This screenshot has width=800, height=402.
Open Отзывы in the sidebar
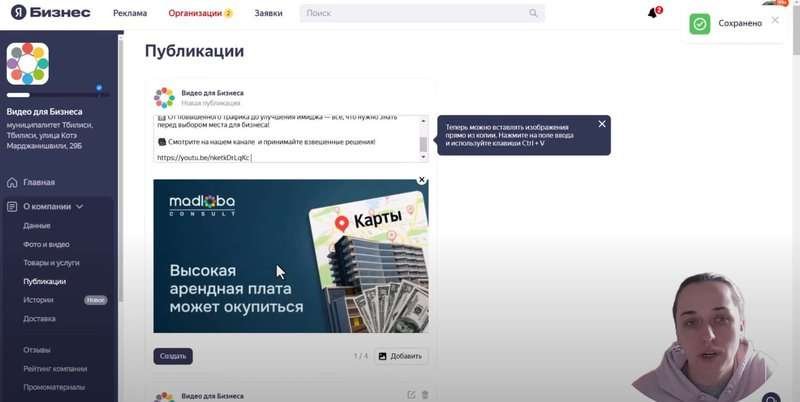[37, 350]
